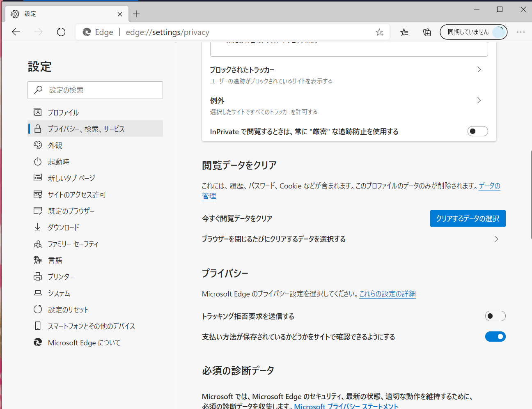Open the Favorites list icon
Screen dimensions: 532x409
click(x=404, y=32)
